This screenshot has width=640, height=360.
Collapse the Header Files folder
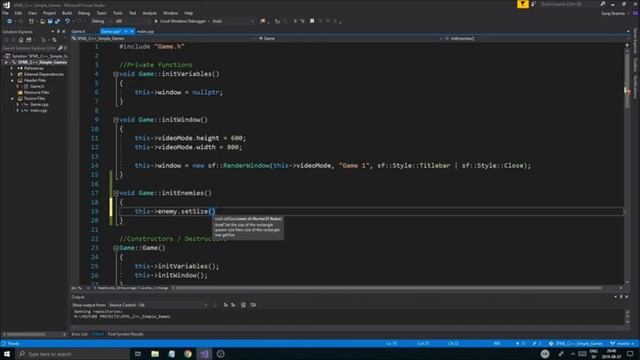[x=12, y=80]
